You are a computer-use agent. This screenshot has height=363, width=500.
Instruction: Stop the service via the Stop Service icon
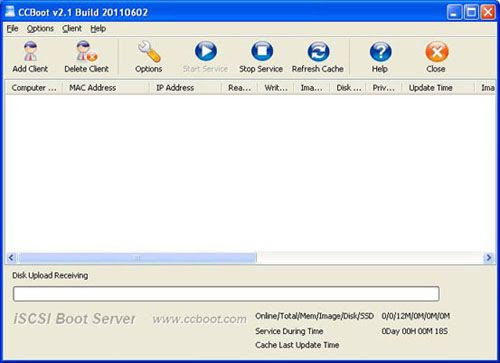(262, 51)
